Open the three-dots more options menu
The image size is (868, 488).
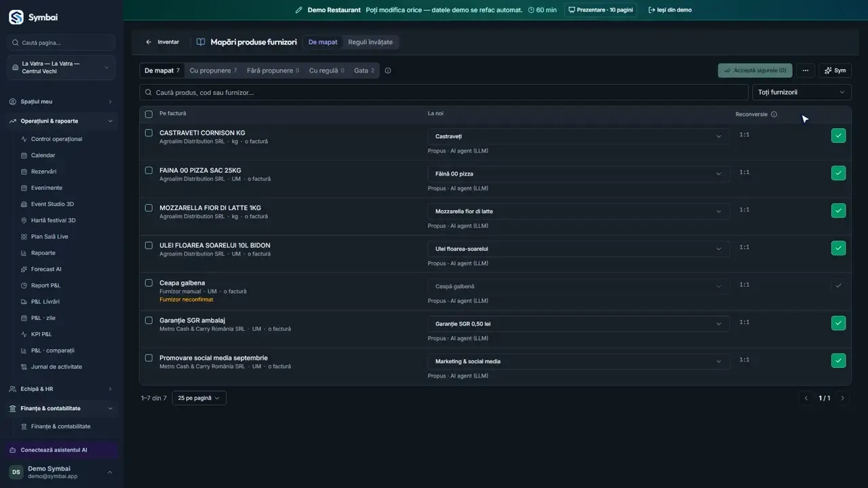coord(805,70)
